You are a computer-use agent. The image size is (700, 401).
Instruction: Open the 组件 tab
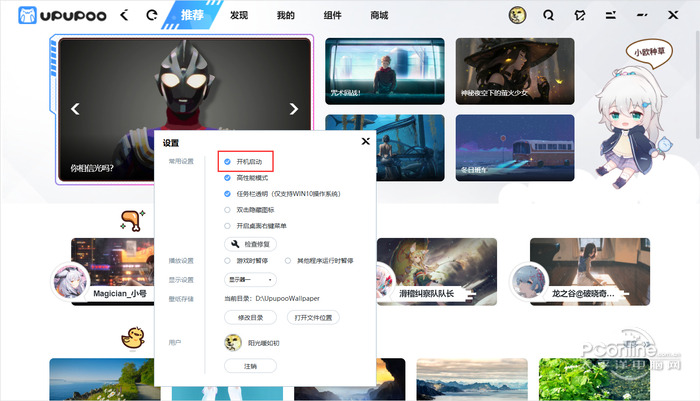333,15
